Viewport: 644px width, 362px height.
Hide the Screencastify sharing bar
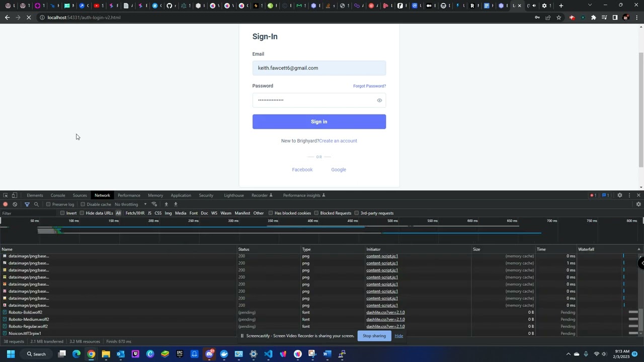point(398,336)
